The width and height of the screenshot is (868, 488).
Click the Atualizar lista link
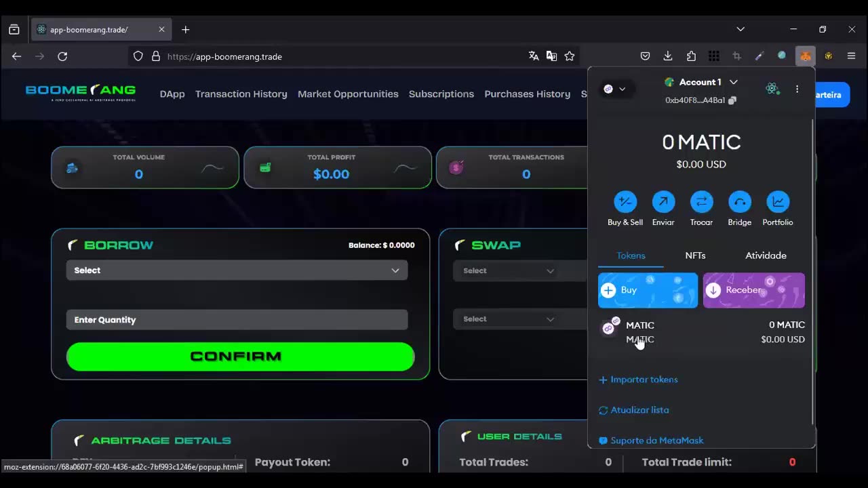(633, 410)
